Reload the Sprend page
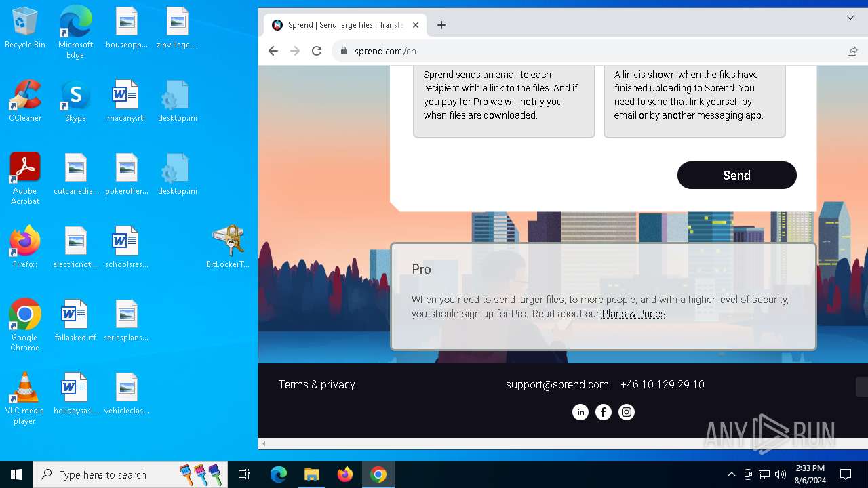This screenshot has height=488, width=868. [317, 51]
